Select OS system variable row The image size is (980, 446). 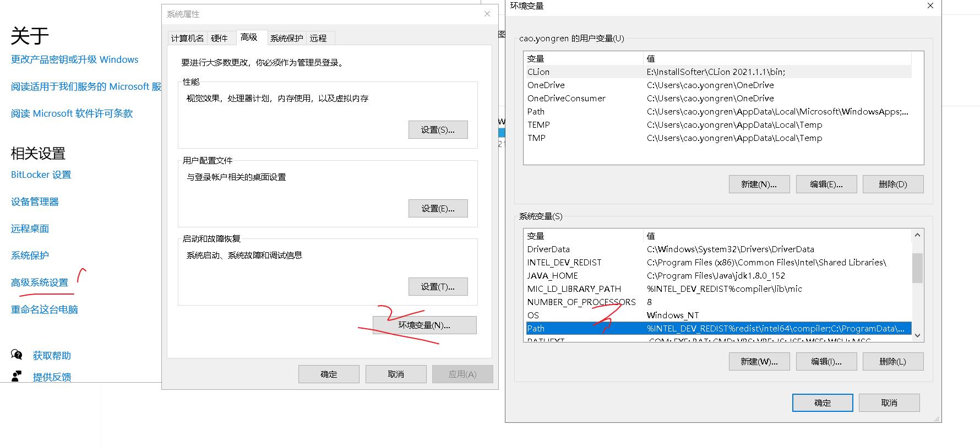(718, 315)
